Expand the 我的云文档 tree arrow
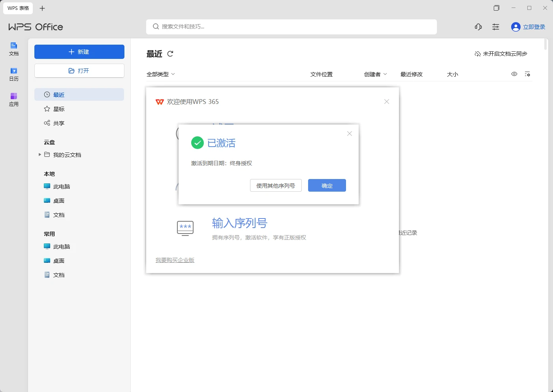The height and width of the screenshot is (392, 553). pyautogui.click(x=39, y=155)
